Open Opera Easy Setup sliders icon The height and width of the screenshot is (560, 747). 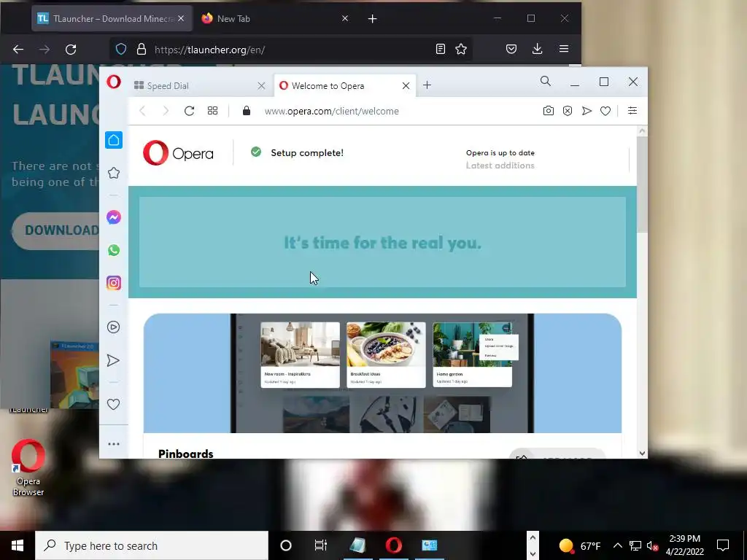(x=632, y=111)
